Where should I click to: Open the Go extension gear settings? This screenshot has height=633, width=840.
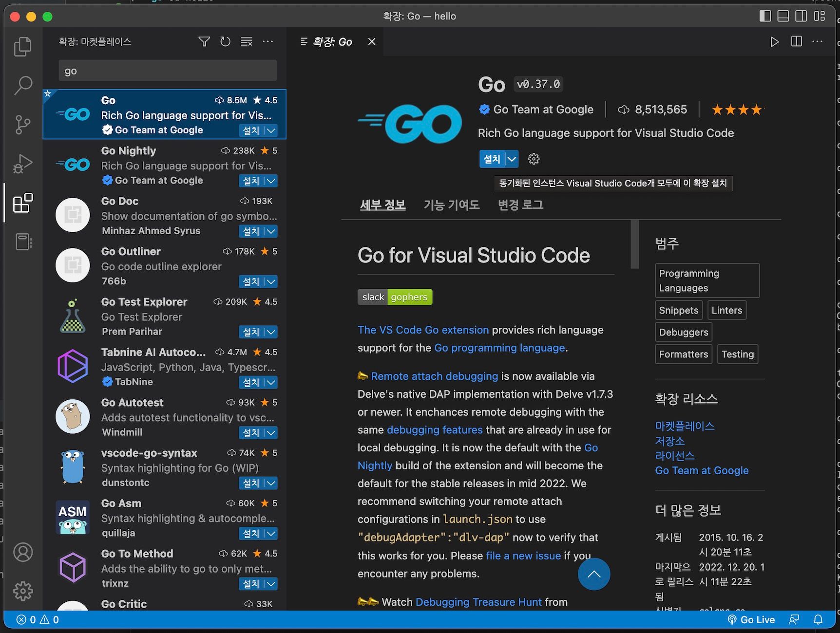pyautogui.click(x=534, y=159)
